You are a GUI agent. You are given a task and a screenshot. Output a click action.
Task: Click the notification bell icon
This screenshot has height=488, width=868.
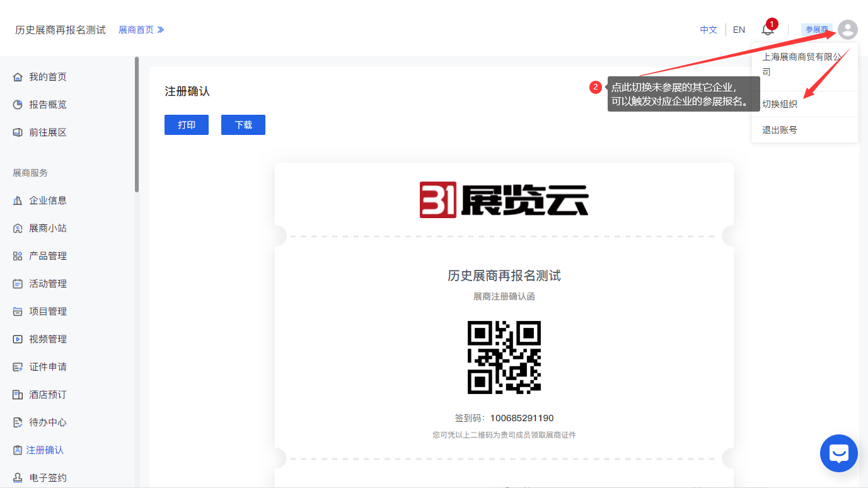point(767,30)
